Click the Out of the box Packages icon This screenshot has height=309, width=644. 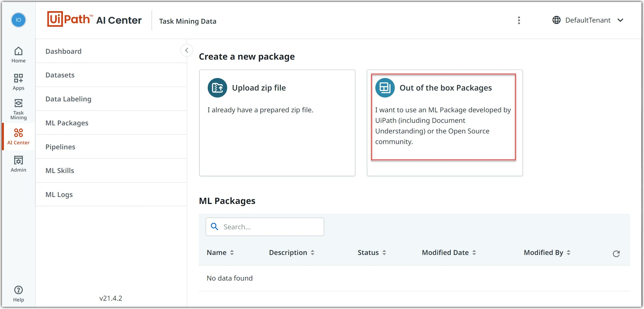[x=385, y=88]
